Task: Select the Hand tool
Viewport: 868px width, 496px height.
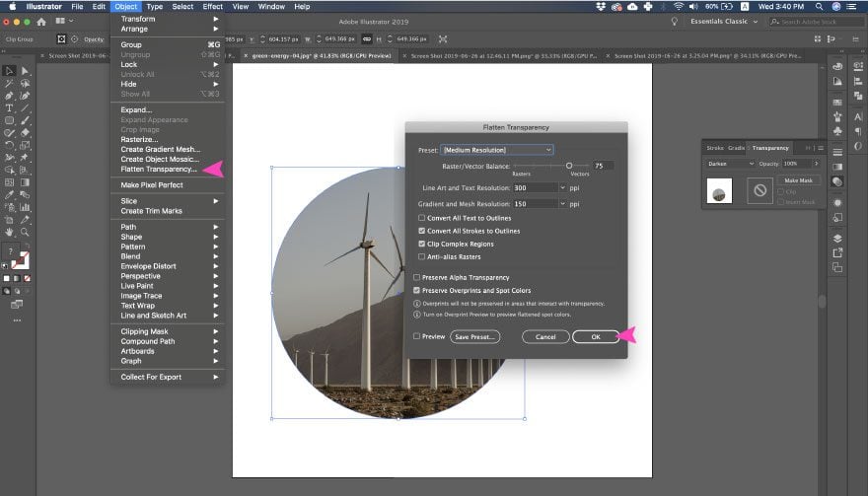Action: pyautogui.click(x=10, y=232)
